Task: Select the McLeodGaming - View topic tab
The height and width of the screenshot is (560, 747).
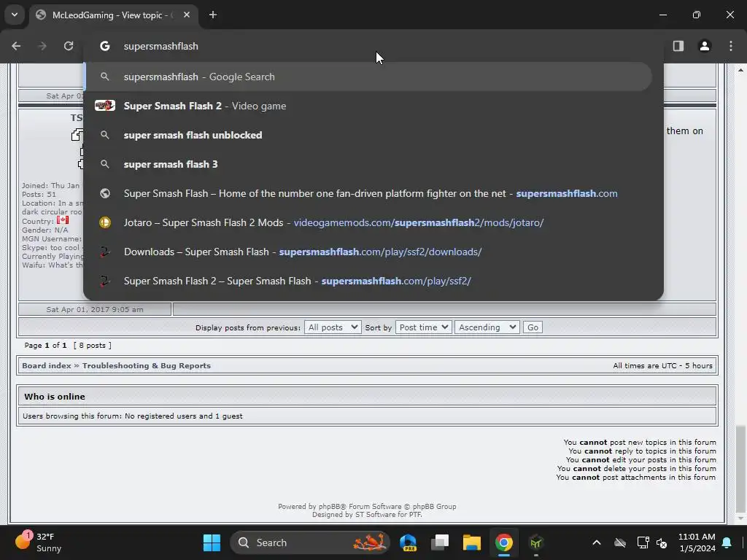Action: coord(113,15)
